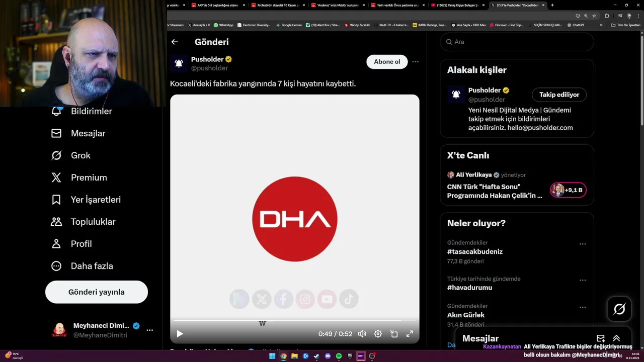Viewport: 644px width, 362px height.
Task: Open the @pusholder handle in the post
Action: (x=209, y=68)
